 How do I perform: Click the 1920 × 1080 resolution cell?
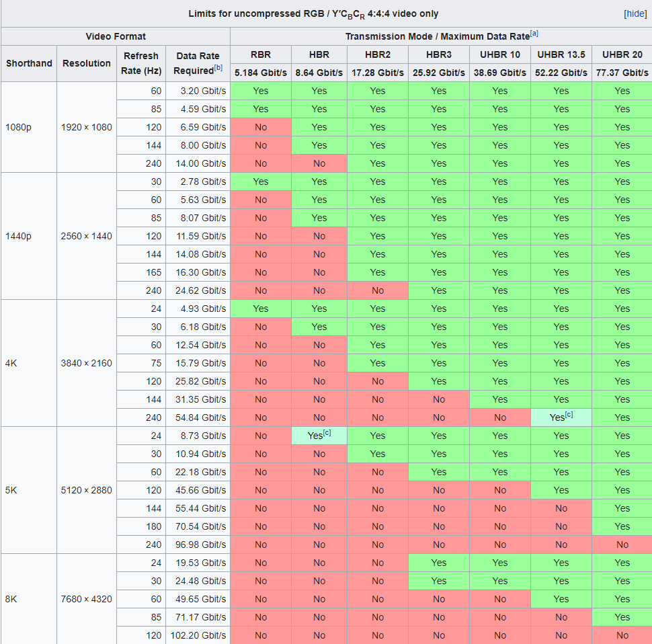pyautogui.click(x=87, y=127)
